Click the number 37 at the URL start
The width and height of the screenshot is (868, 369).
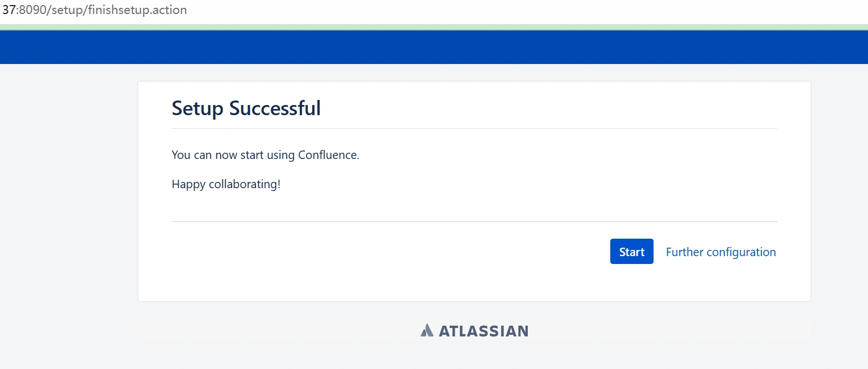(8, 10)
